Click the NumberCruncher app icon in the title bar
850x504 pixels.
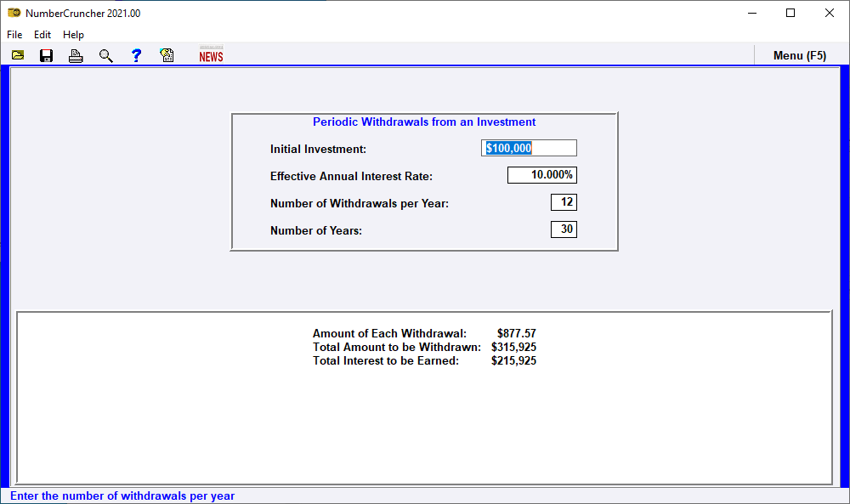14,13
